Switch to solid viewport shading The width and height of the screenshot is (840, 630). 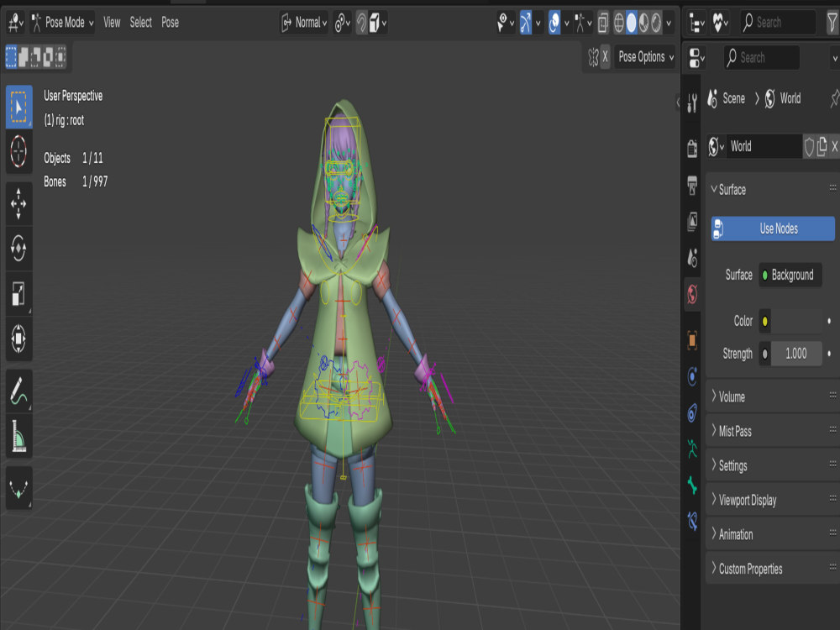click(x=632, y=23)
